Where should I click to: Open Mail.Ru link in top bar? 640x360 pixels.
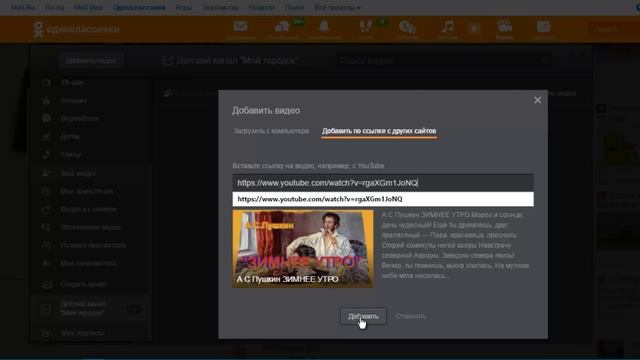pyautogui.click(x=23, y=7)
